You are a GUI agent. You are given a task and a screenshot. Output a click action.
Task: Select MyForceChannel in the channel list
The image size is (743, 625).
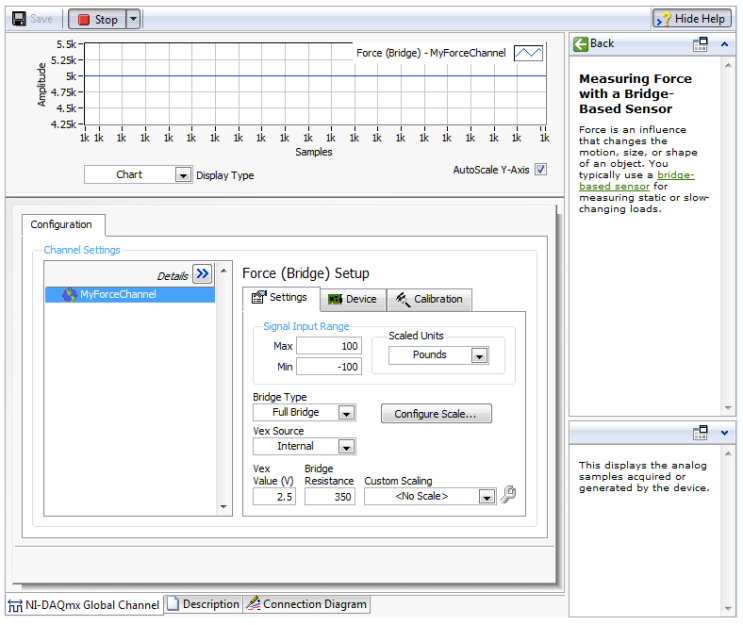point(129,294)
